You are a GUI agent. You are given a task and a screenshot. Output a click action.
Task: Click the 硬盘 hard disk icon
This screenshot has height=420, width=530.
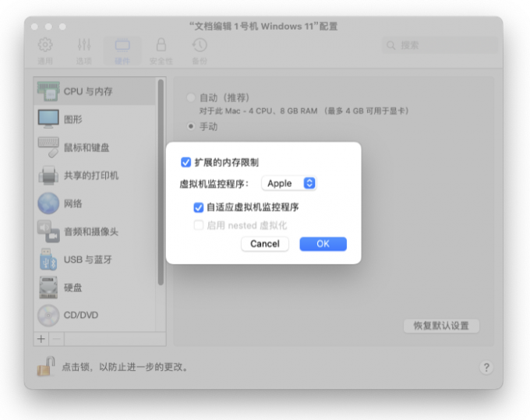coord(48,288)
